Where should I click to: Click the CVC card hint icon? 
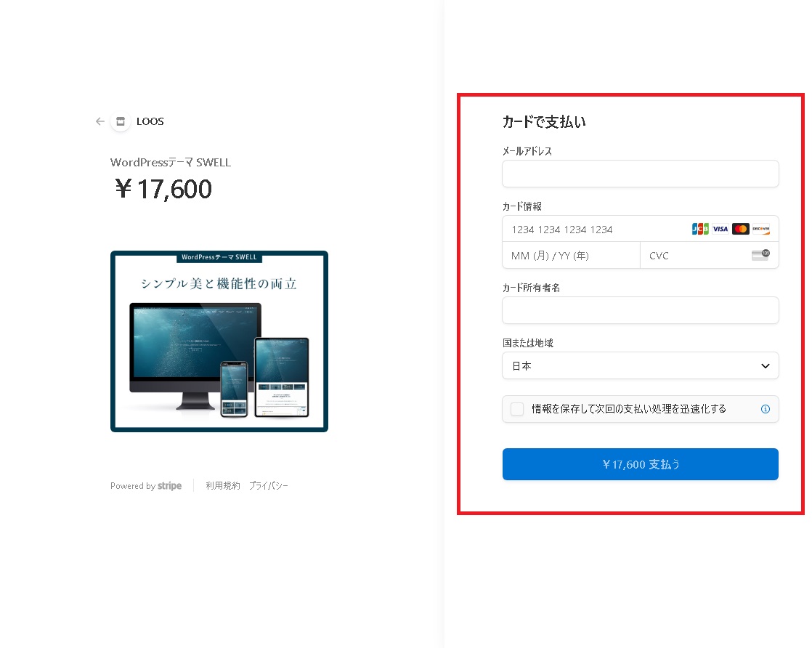(x=760, y=255)
